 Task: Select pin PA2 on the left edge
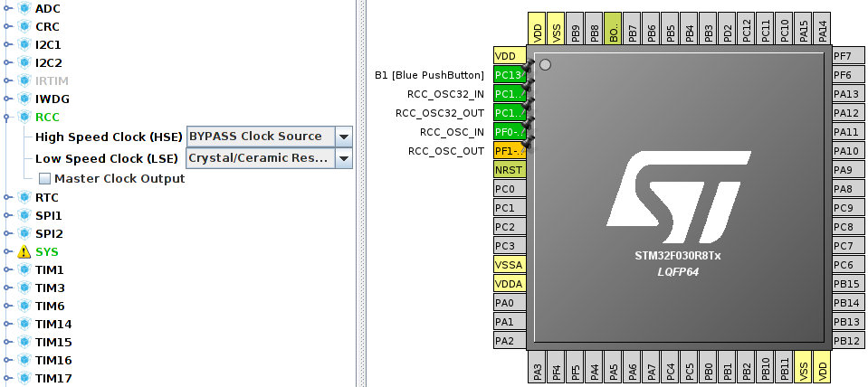tap(510, 341)
